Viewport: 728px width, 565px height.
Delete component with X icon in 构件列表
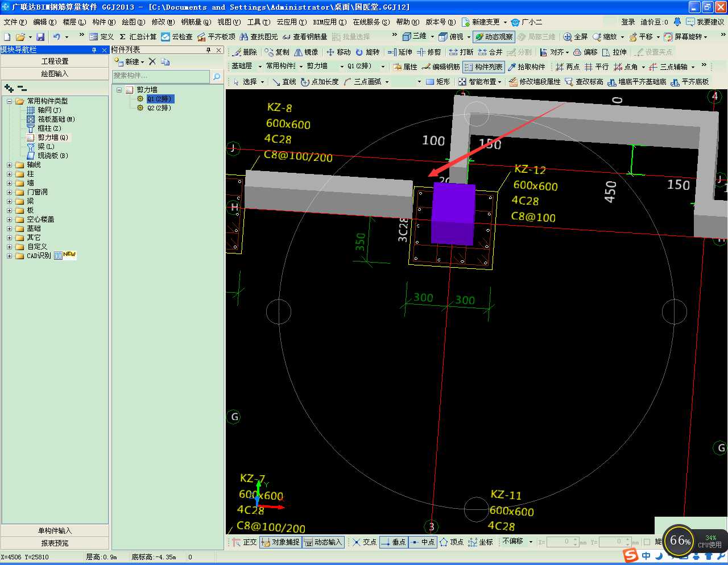(x=152, y=61)
